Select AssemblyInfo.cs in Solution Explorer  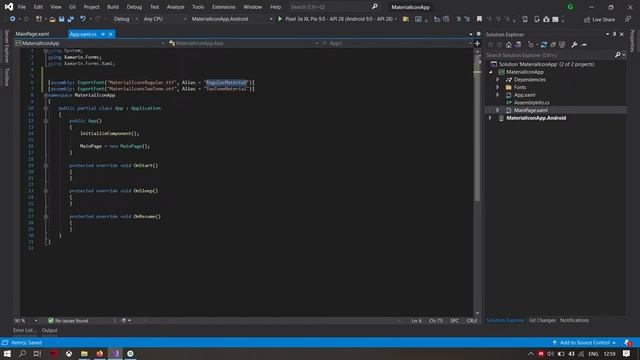531,103
